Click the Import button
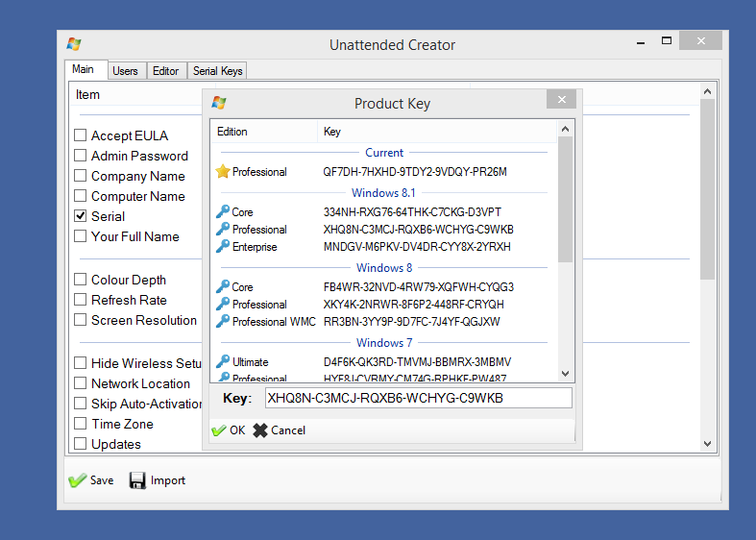 (158, 480)
